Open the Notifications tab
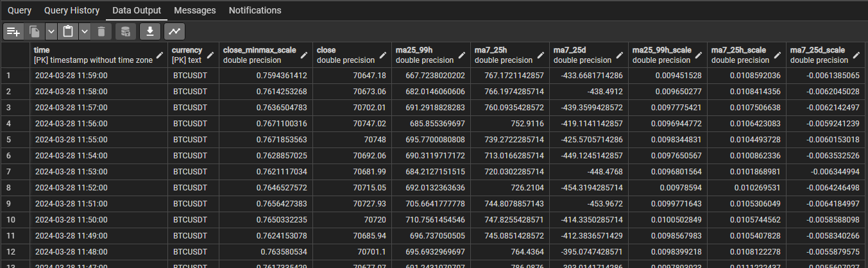Screen dimensions: 868x268 (255, 10)
